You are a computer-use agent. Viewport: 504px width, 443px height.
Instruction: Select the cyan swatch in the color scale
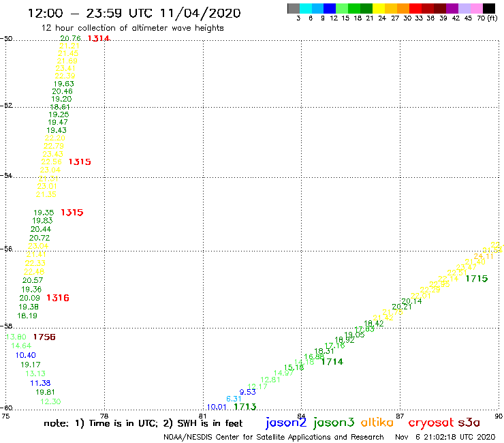306,8
